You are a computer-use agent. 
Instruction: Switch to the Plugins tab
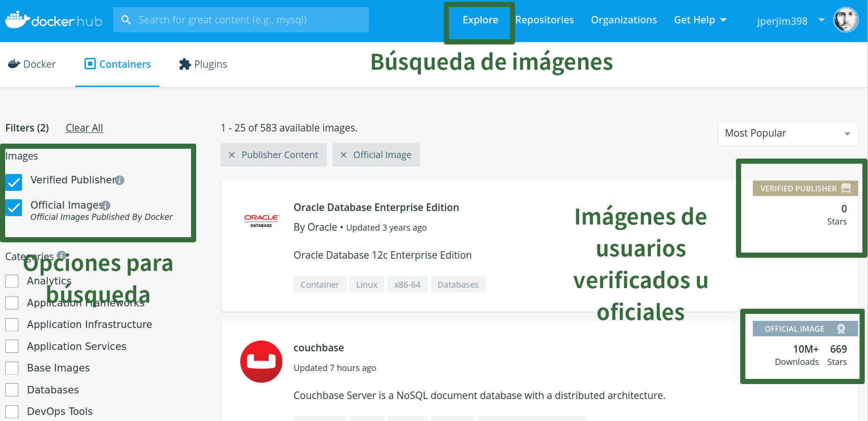click(x=203, y=64)
